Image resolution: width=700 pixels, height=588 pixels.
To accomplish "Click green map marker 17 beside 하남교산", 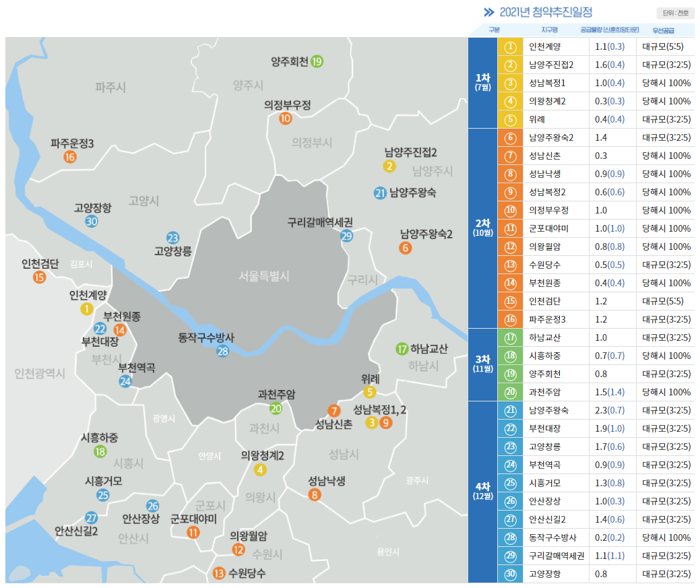I will coord(402,349).
